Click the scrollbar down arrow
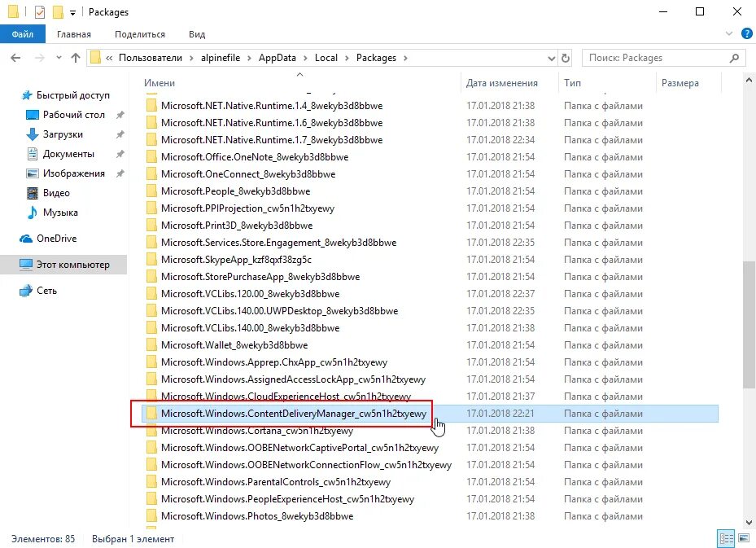The height and width of the screenshot is (548, 756). [x=749, y=523]
